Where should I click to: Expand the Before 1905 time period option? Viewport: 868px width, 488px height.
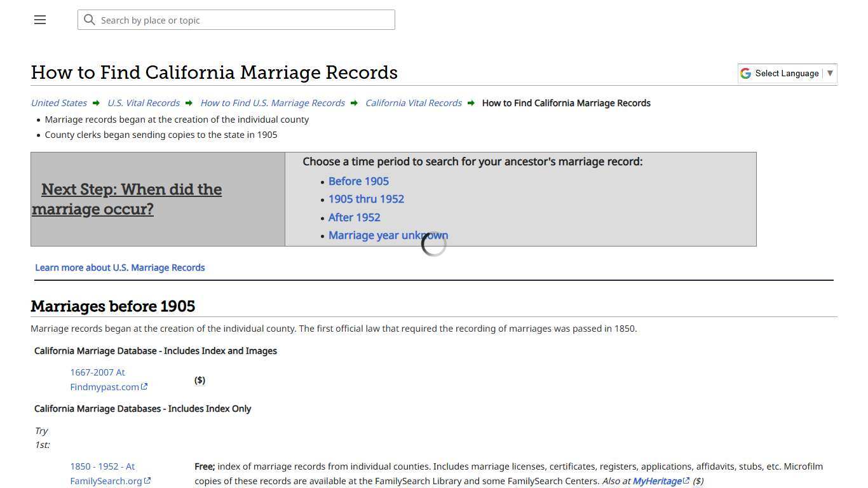coord(358,181)
